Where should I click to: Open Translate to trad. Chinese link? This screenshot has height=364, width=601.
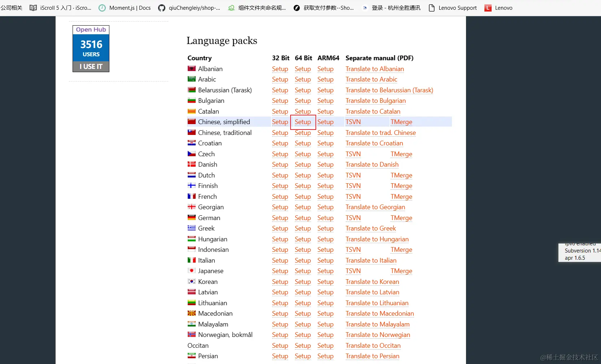pyautogui.click(x=381, y=133)
